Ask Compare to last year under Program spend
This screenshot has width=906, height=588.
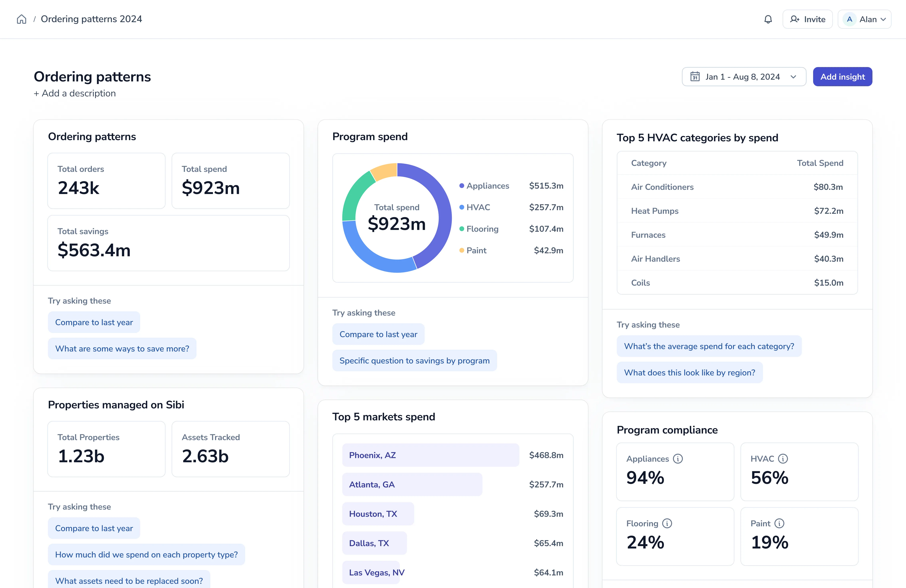[378, 334]
